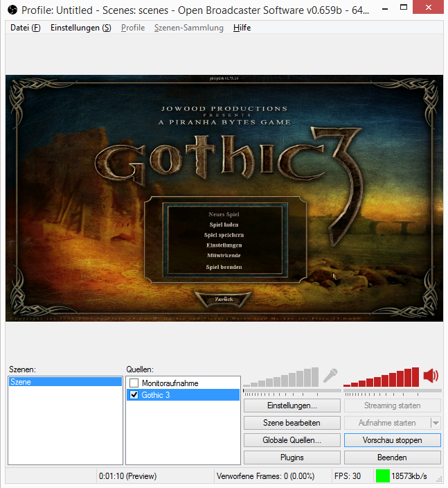The width and height of the screenshot is (448, 488).
Task: Click the red desktop volume level bars
Action: click(x=381, y=377)
